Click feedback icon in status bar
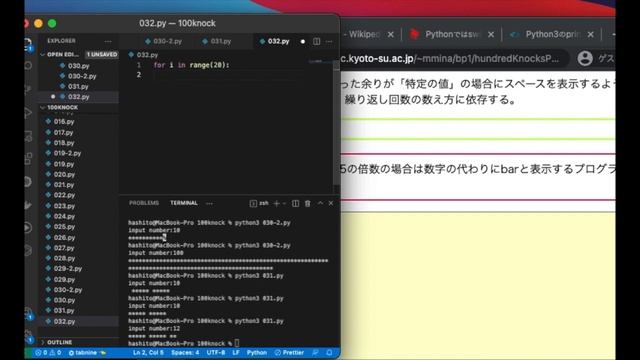Viewport: 640px width, 360px height. point(316,353)
